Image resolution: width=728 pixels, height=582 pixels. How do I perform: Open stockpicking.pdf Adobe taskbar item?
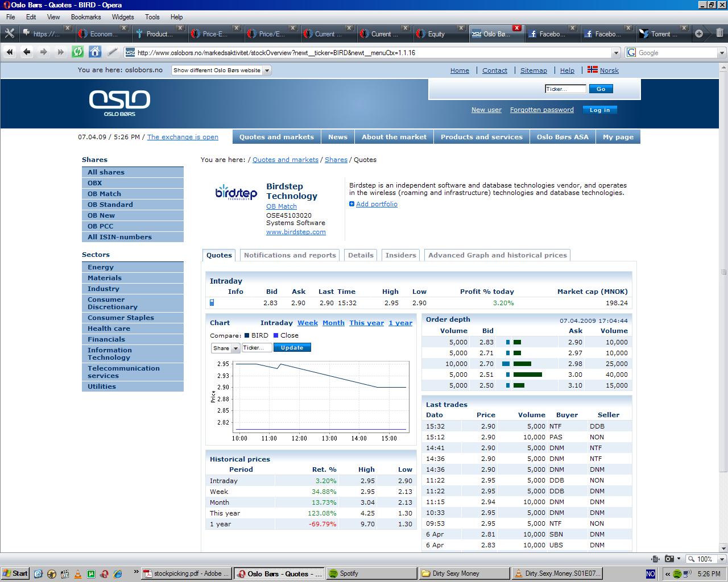tap(187, 573)
